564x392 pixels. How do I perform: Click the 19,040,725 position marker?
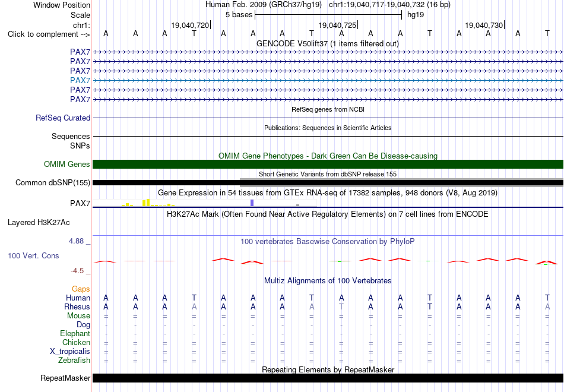337,25
